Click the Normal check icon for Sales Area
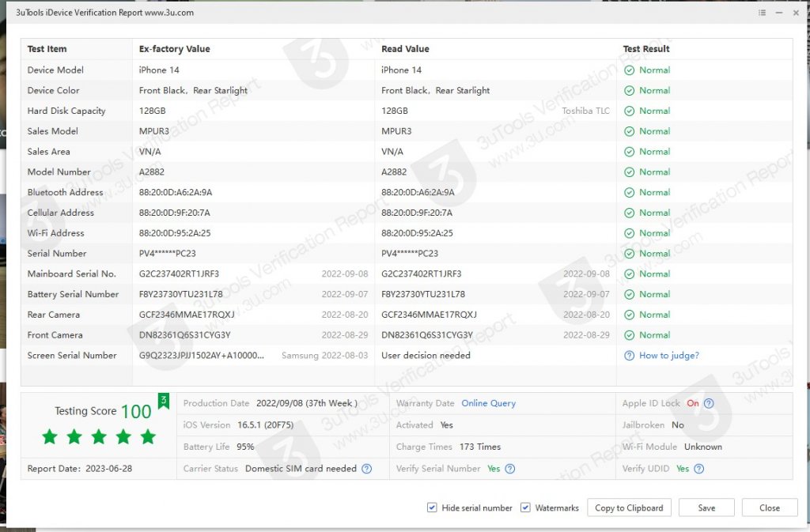 tap(629, 152)
